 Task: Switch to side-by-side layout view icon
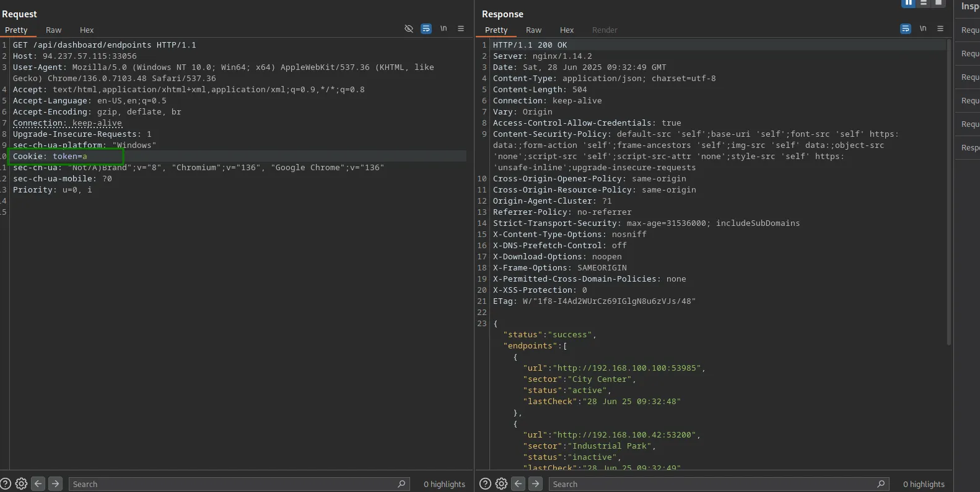pos(908,3)
